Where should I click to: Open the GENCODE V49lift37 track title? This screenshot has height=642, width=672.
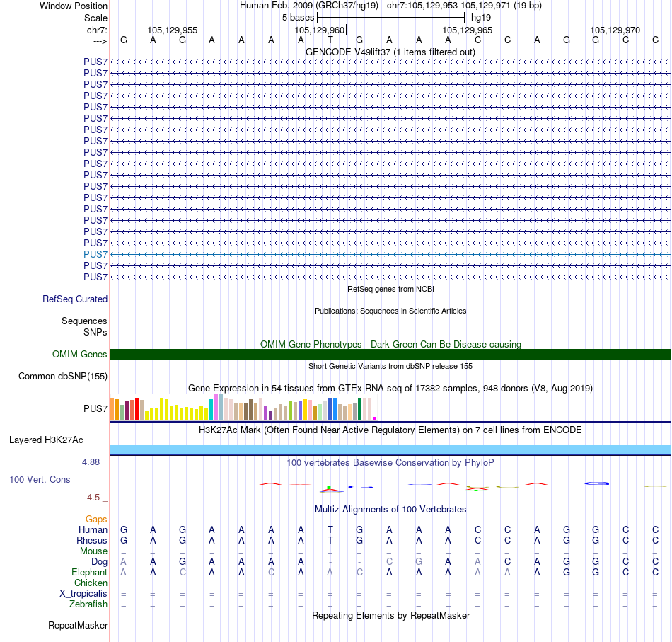tap(390, 52)
